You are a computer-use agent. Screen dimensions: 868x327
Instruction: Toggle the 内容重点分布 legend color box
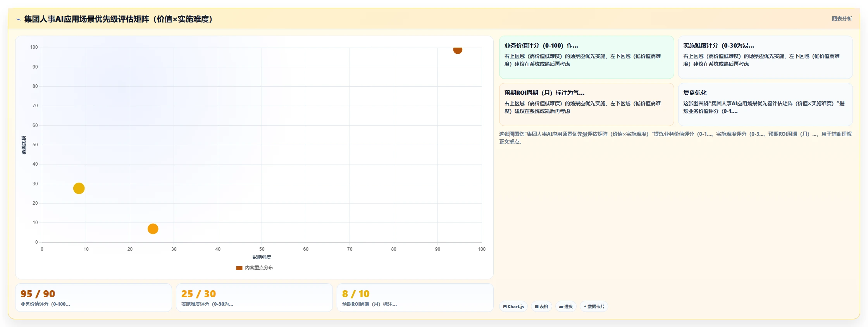tap(239, 268)
